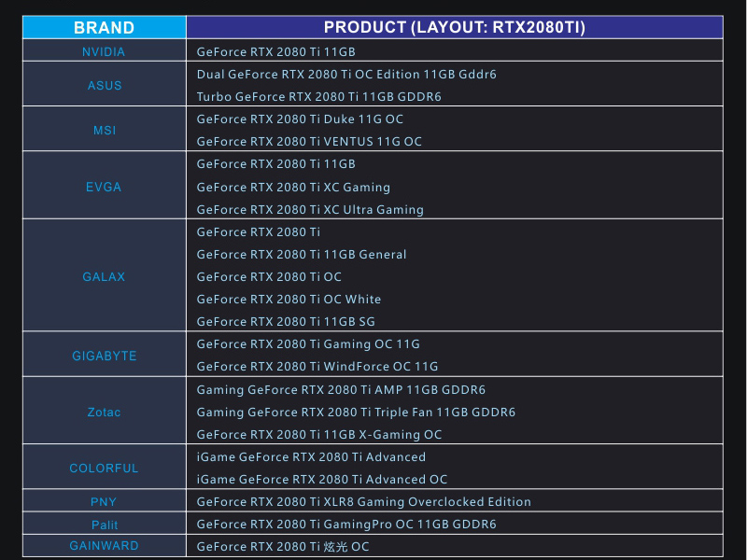Select the EVGA brand cell
This screenshot has width=747, height=560.
coord(104,187)
